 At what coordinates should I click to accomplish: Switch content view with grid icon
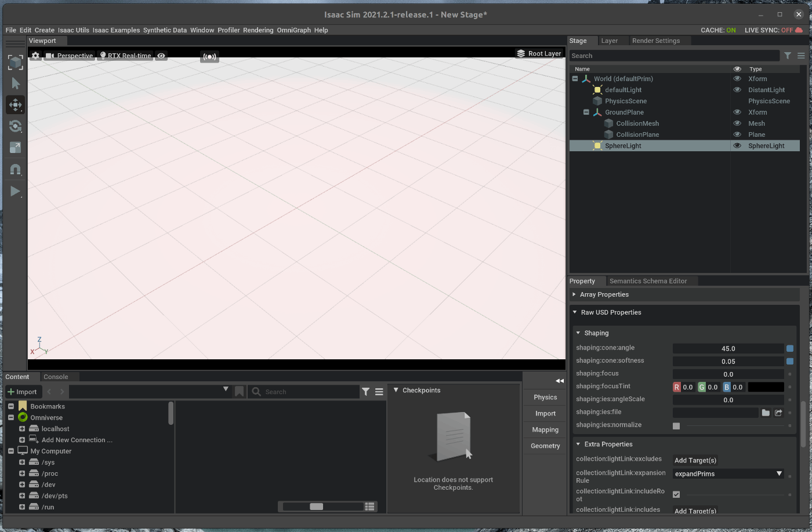369,507
